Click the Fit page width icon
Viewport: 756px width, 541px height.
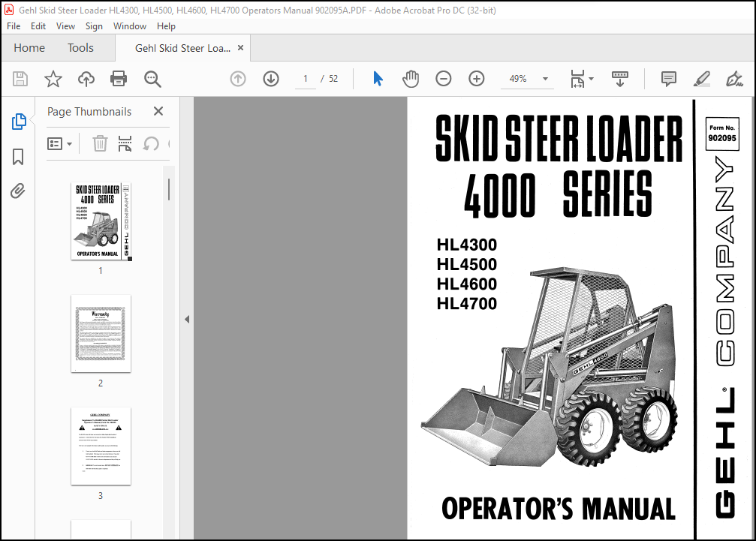pyautogui.click(x=577, y=79)
